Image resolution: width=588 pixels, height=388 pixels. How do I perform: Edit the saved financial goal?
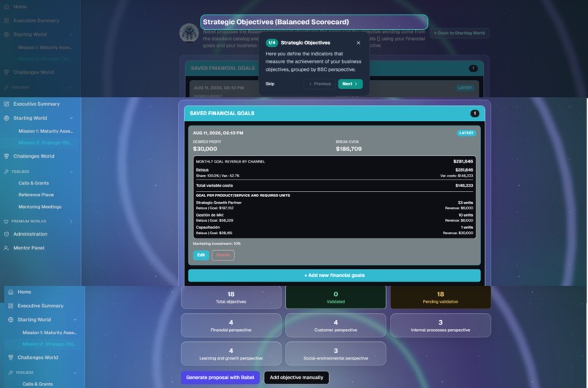201,255
